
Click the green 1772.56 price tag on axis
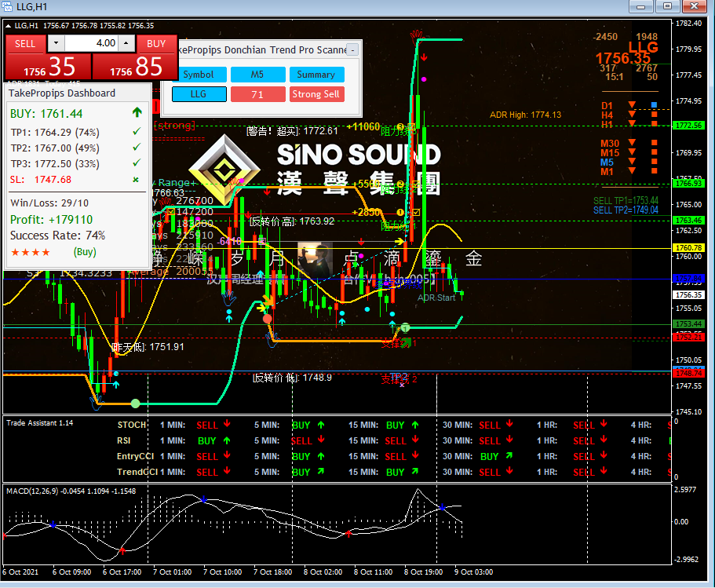[689, 126]
